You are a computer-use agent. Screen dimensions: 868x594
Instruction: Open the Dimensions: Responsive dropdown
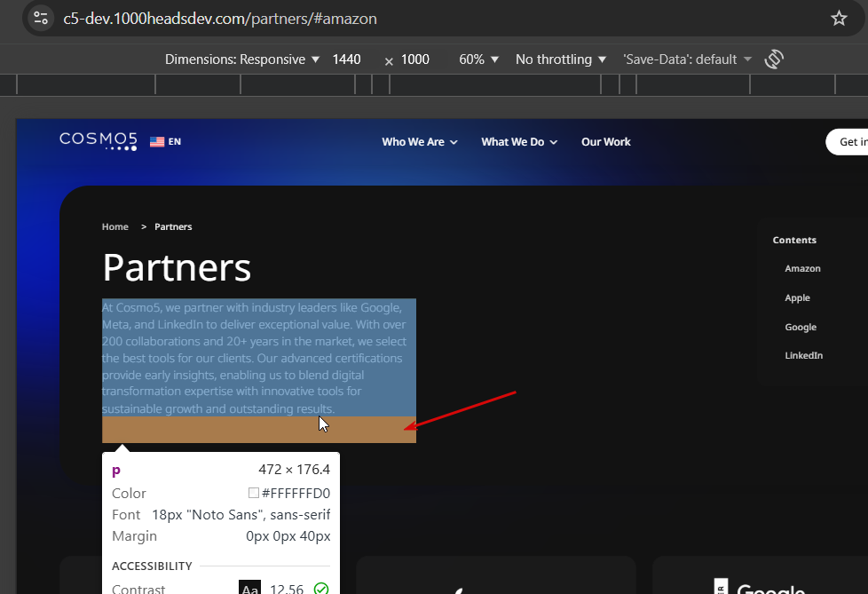242,59
